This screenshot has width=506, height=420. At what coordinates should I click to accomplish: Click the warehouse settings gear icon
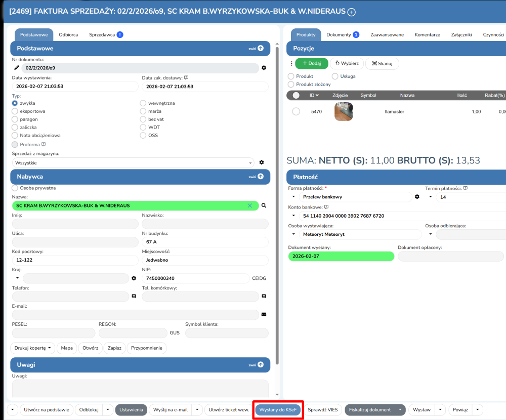262,162
